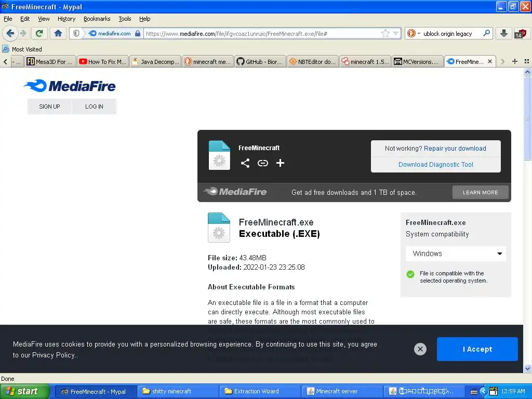Open the DuckDuckGo search engine selector

[414, 33]
